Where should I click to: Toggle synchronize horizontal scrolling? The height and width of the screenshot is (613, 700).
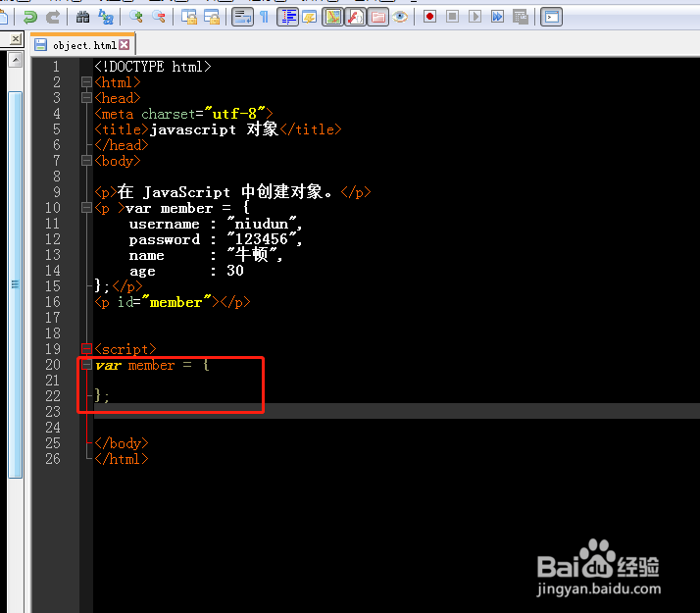[212, 17]
